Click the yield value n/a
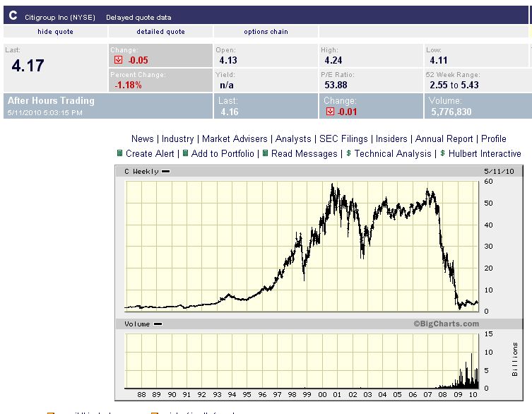This screenshot has width=532, height=414. (x=227, y=85)
